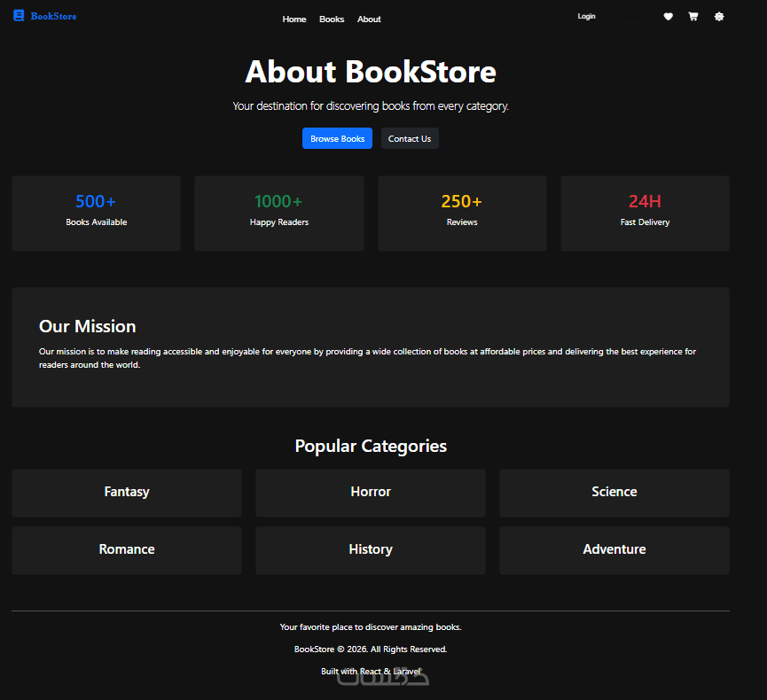The height and width of the screenshot is (700, 767).
Task: Click 'Built with React & Laravel' footer text
Action: click(371, 671)
